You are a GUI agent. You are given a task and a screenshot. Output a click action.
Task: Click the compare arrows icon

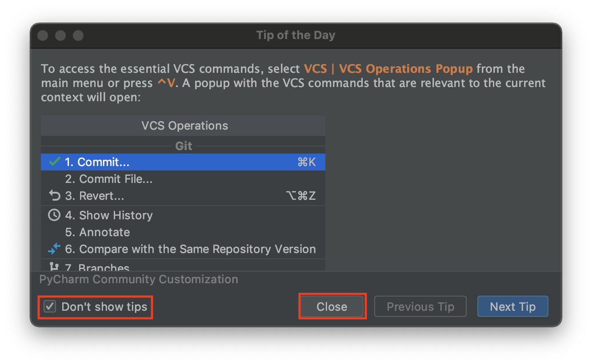pos(54,249)
